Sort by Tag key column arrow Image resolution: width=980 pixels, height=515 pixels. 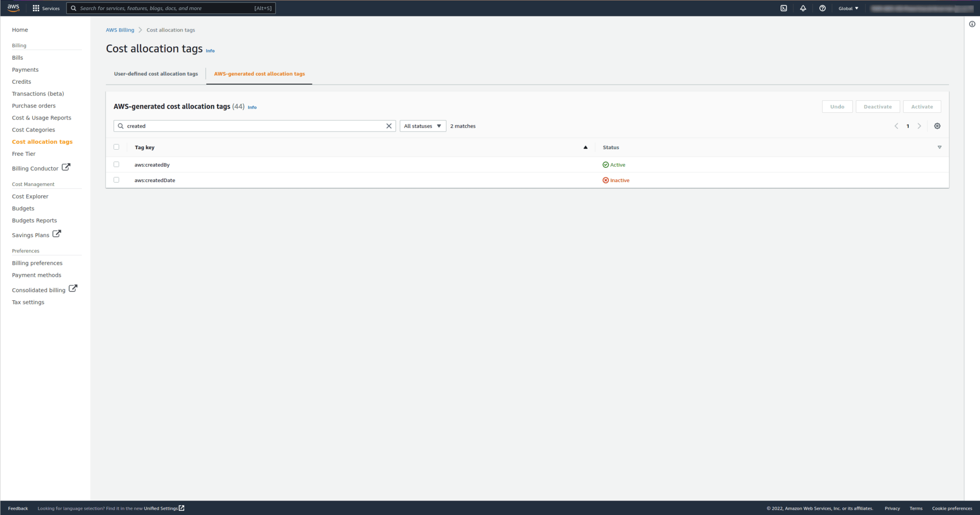pyautogui.click(x=585, y=147)
